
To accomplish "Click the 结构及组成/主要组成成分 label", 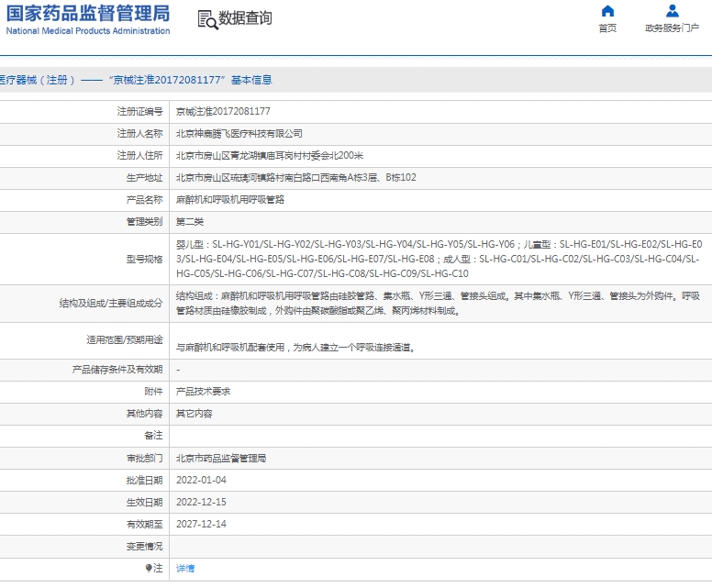I will pos(111,304).
